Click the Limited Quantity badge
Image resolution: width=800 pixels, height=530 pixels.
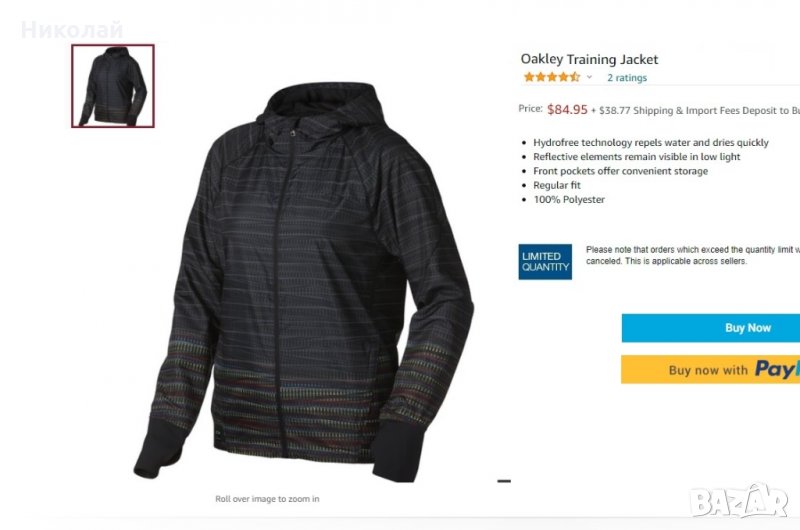point(545,262)
